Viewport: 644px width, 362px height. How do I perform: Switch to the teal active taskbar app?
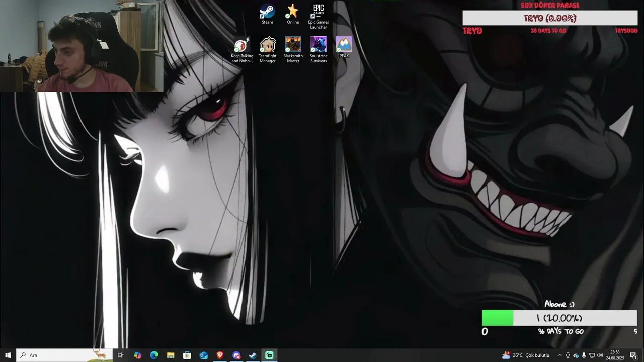270,355
